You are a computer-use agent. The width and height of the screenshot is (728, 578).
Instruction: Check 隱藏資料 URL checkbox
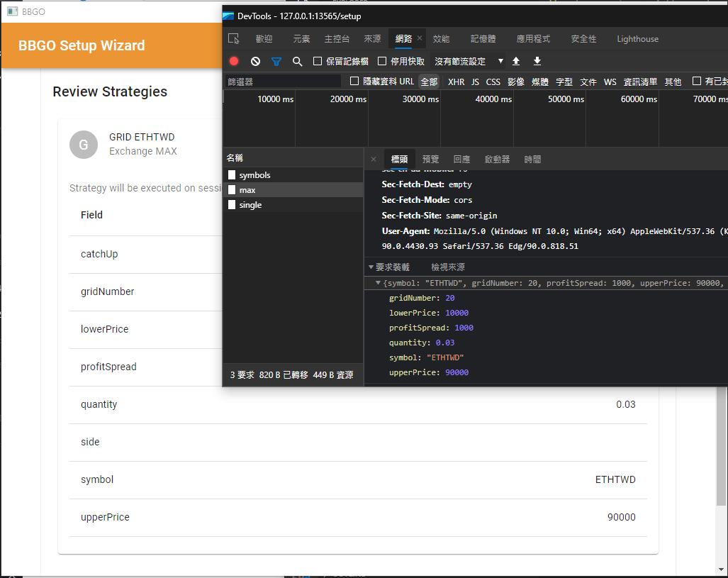pyautogui.click(x=354, y=81)
